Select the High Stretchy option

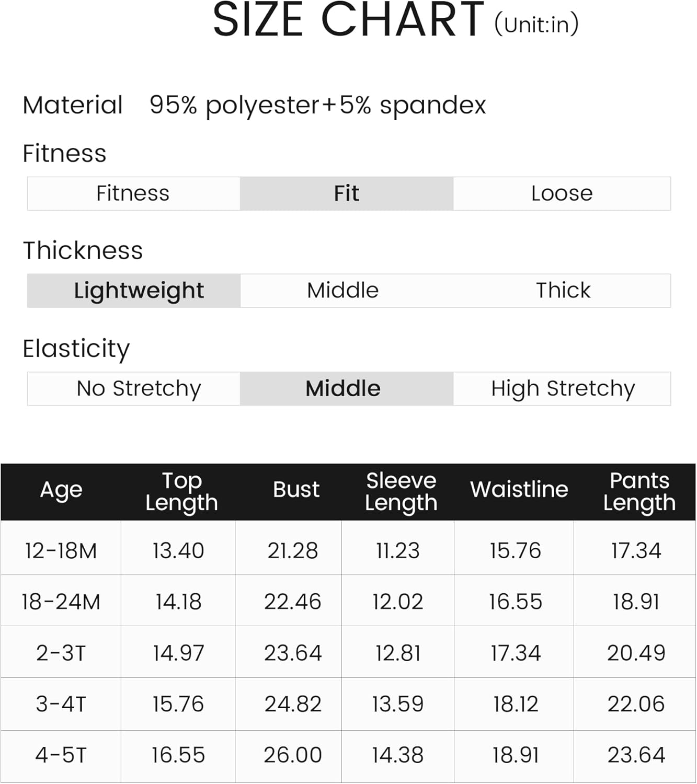[x=563, y=388]
